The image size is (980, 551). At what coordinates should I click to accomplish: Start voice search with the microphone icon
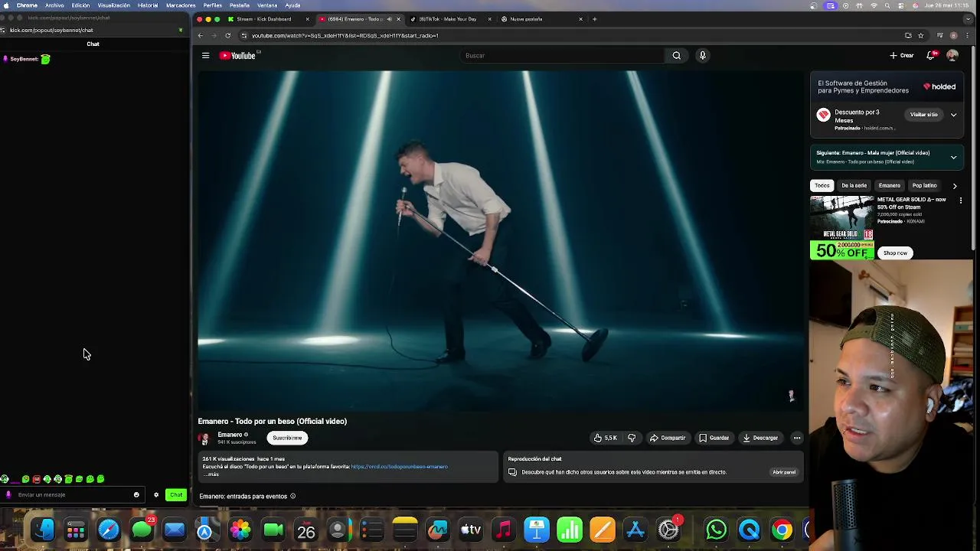702,55
